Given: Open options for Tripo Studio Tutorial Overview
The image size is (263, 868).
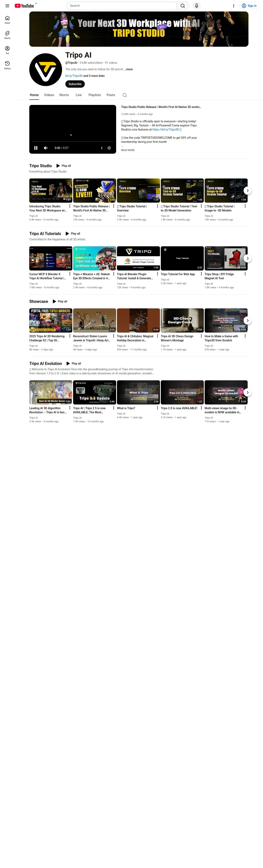Looking at the screenshot, I should point(157,206).
